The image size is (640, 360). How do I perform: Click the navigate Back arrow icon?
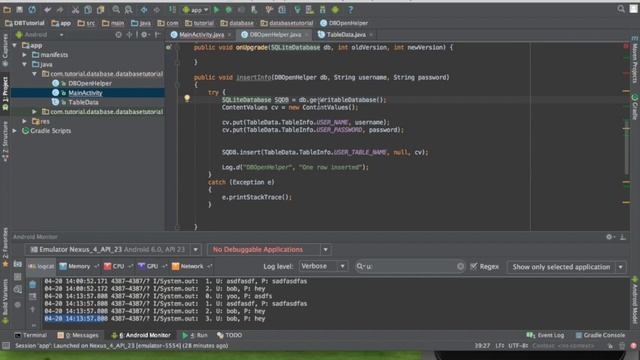point(144,9)
